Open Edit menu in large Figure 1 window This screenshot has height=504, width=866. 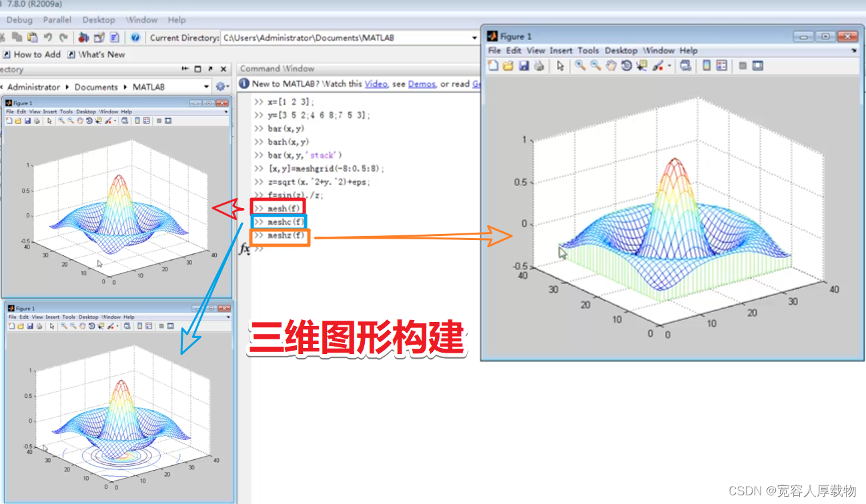[514, 50]
